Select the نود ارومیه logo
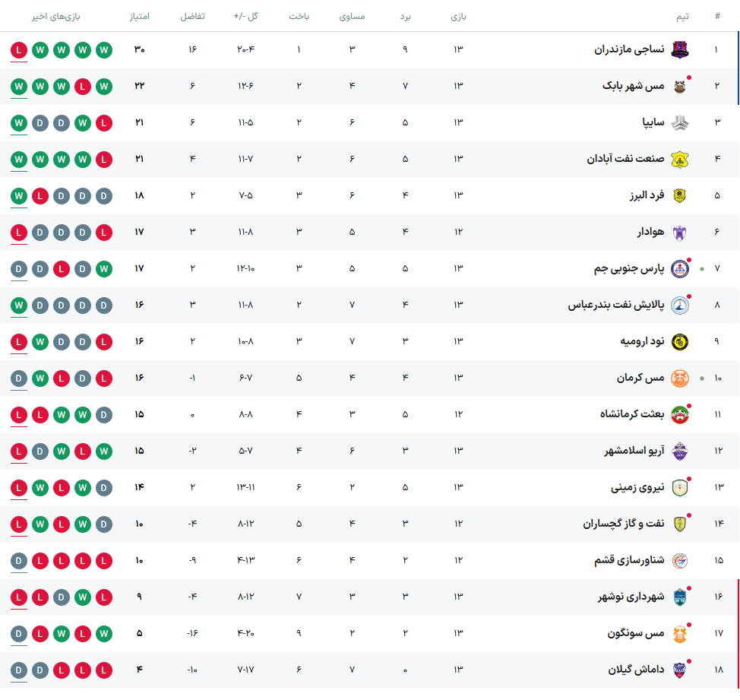 coord(680,341)
